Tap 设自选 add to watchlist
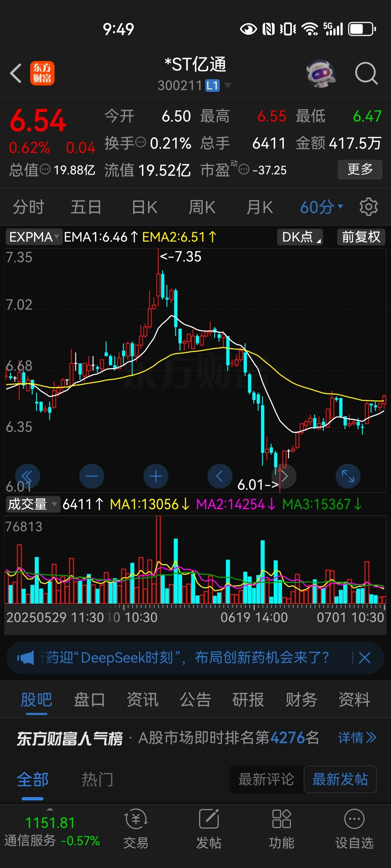This screenshot has width=391, height=868. click(354, 830)
